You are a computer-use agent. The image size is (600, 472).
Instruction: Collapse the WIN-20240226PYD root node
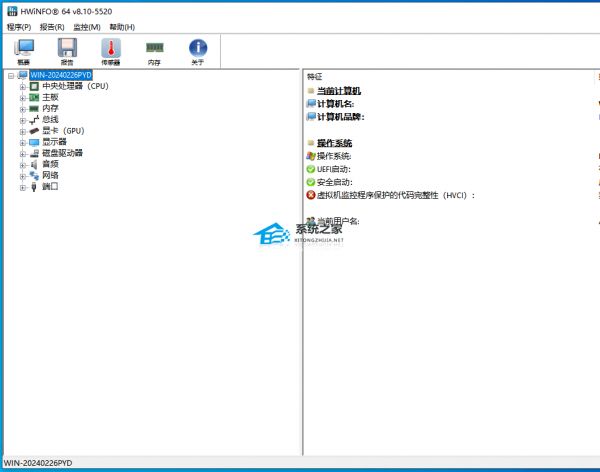tap(11, 76)
